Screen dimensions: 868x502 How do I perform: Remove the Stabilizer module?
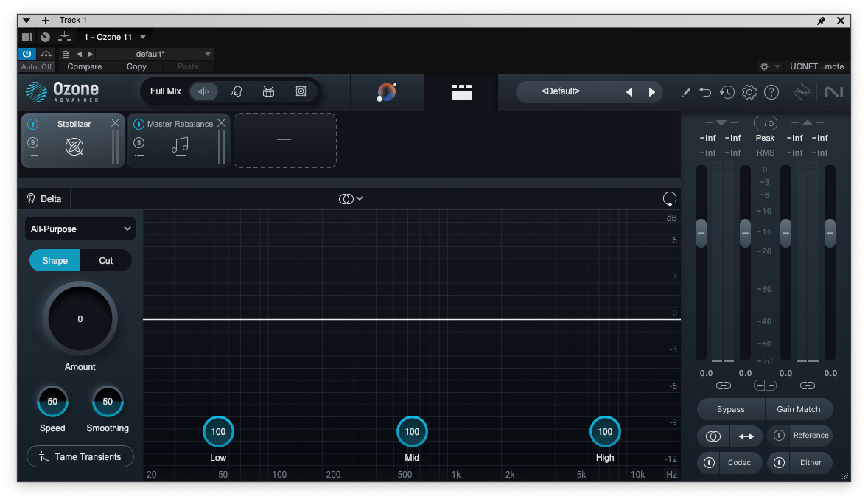(115, 123)
